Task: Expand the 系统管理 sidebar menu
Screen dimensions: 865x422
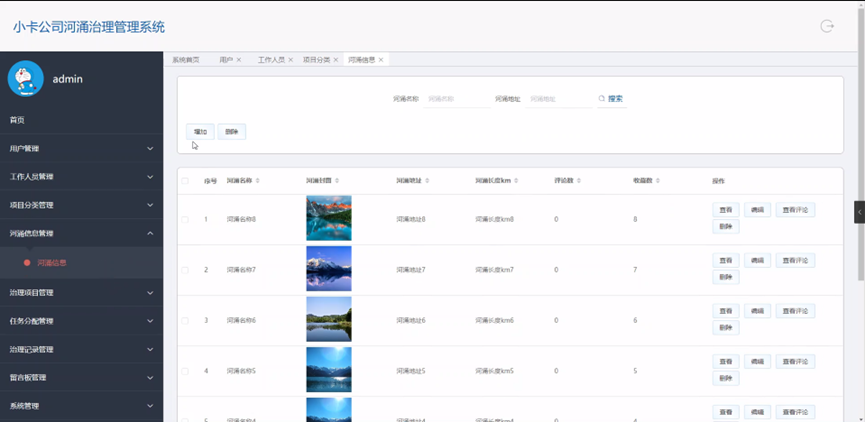Action: coord(81,406)
